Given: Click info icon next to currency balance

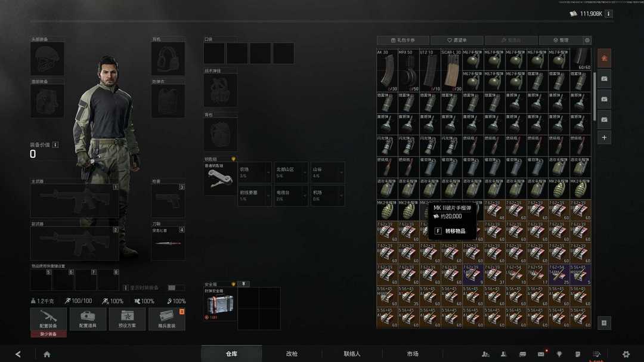Looking at the screenshot, I should pyautogui.click(x=608, y=14).
